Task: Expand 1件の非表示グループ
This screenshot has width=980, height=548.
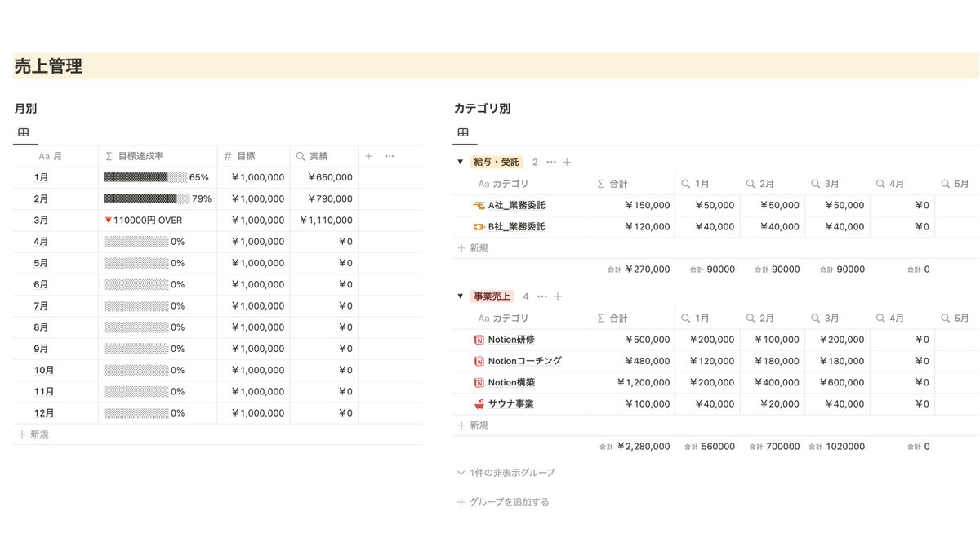Action: point(506,473)
